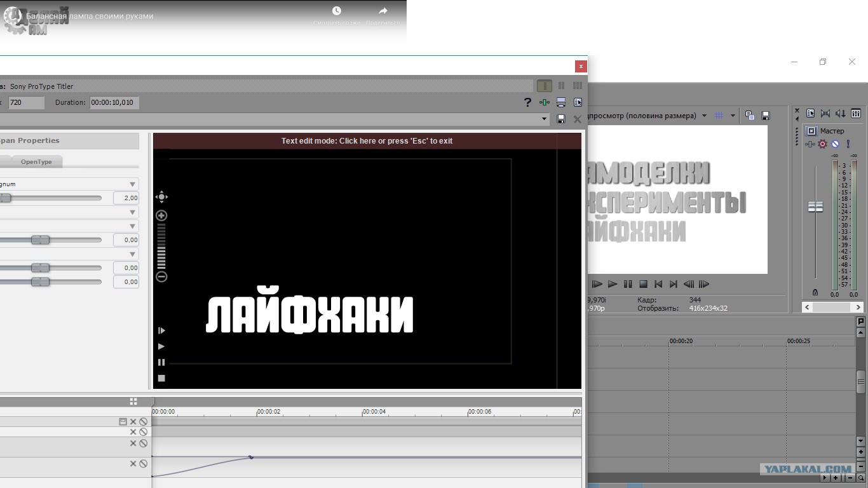Select the keyframe point on titler timeline curve

(250, 457)
